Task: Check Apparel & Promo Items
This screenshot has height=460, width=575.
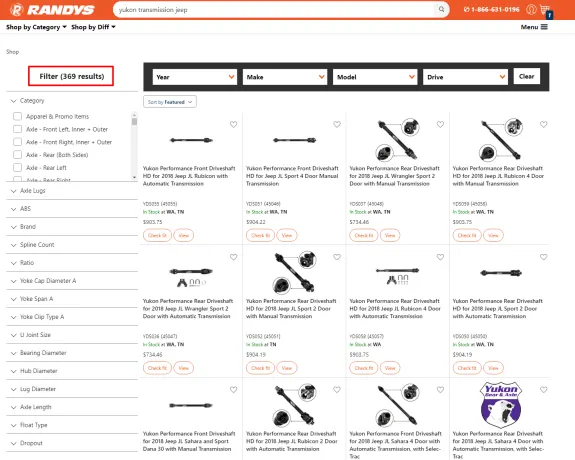Action: 17,116
